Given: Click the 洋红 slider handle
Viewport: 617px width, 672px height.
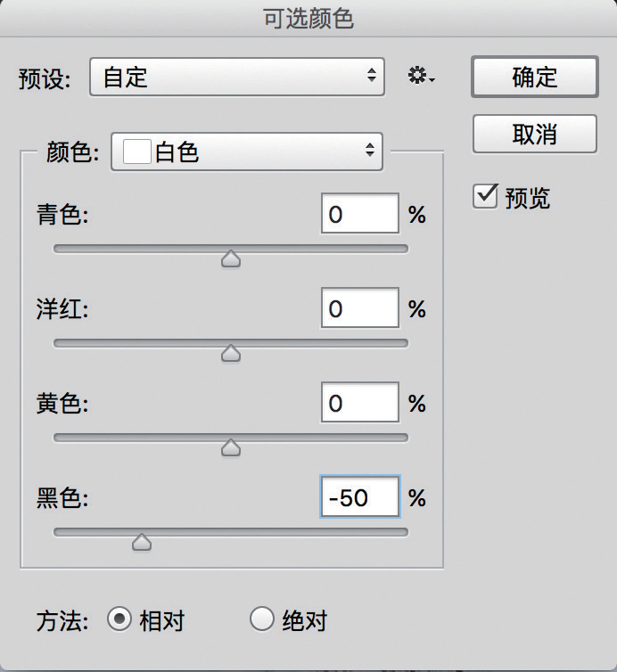Looking at the screenshot, I should coord(231,354).
